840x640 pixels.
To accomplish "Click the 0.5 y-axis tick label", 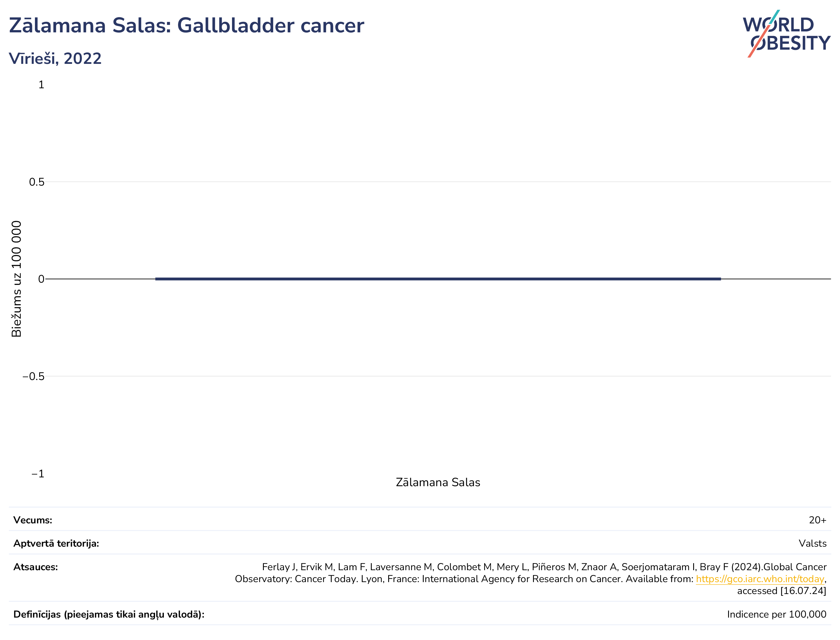I will coord(37,182).
